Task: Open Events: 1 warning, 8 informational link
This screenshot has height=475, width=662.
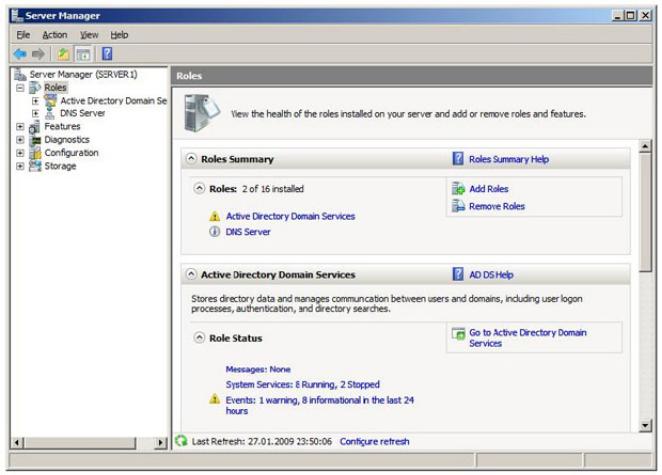Action: 320,405
